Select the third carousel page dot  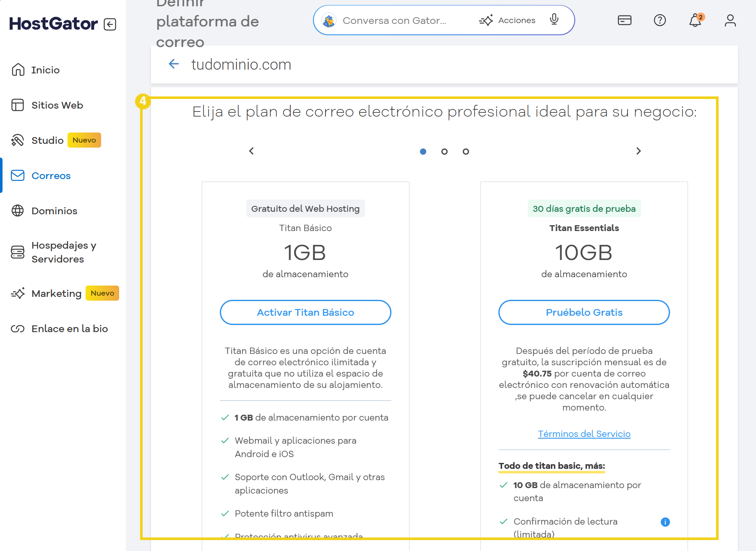466,151
